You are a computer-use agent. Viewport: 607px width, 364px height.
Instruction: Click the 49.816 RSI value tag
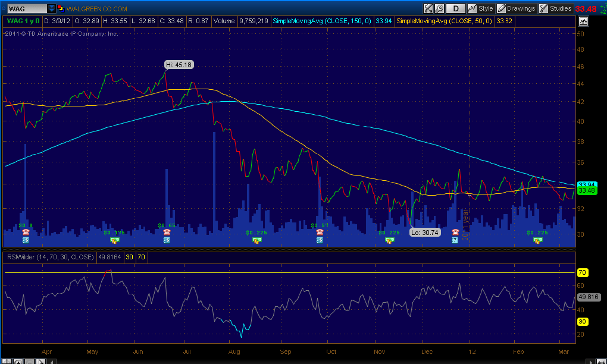(589, 297)
